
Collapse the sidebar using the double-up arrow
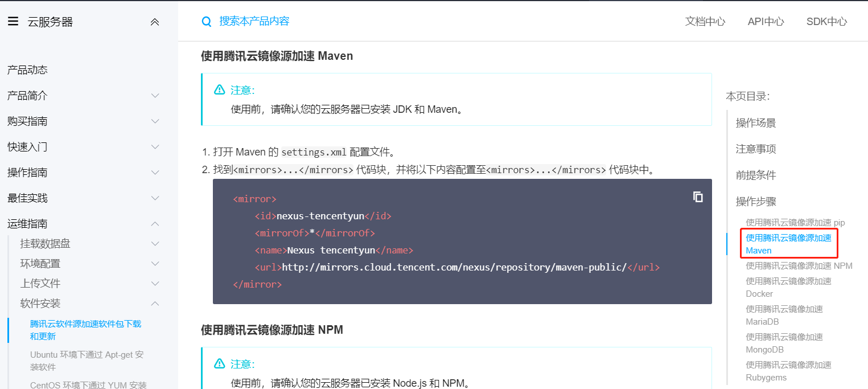(x=155, y=21)
